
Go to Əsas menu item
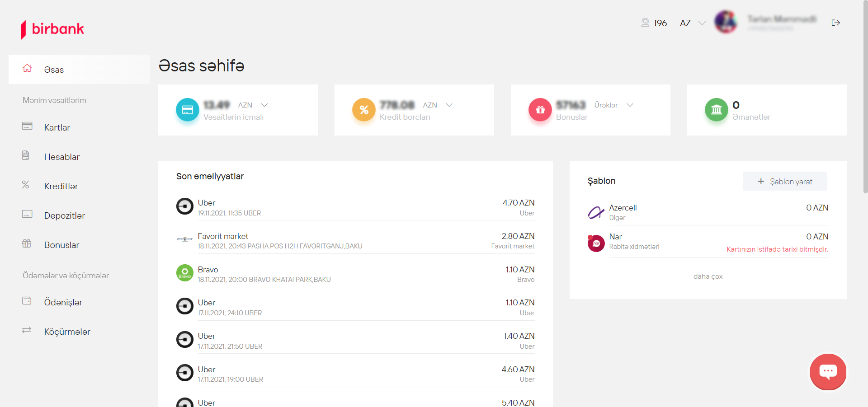[79, 69]
